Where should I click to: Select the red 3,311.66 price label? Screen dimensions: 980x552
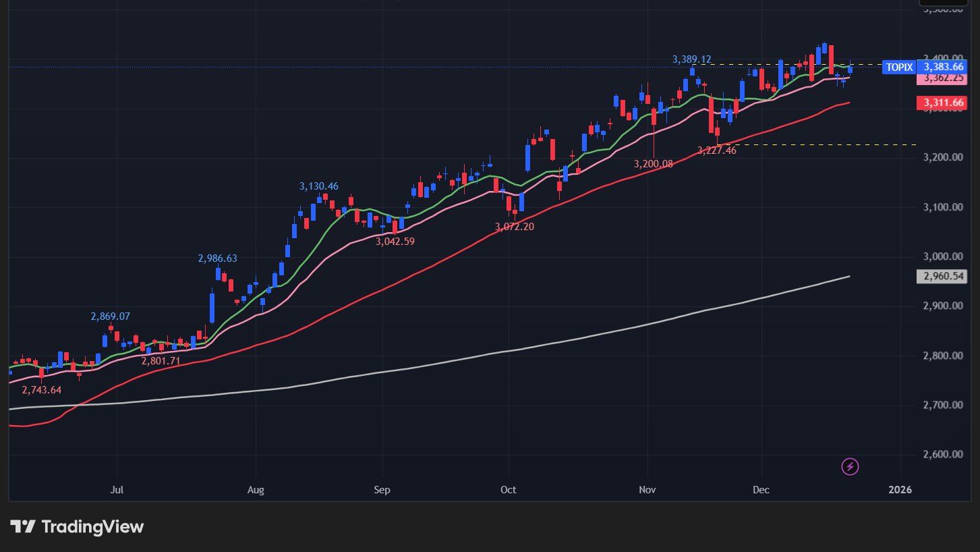click(943, 103)
